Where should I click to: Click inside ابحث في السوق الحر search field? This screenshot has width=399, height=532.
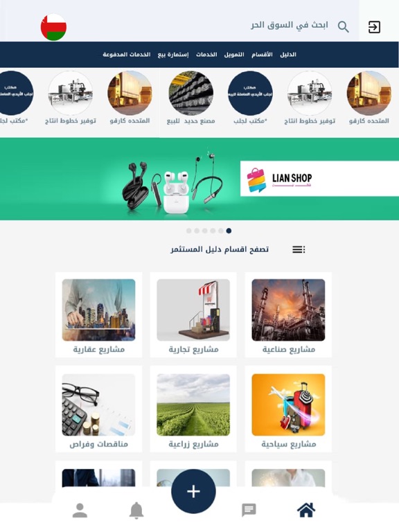[290, 26]
